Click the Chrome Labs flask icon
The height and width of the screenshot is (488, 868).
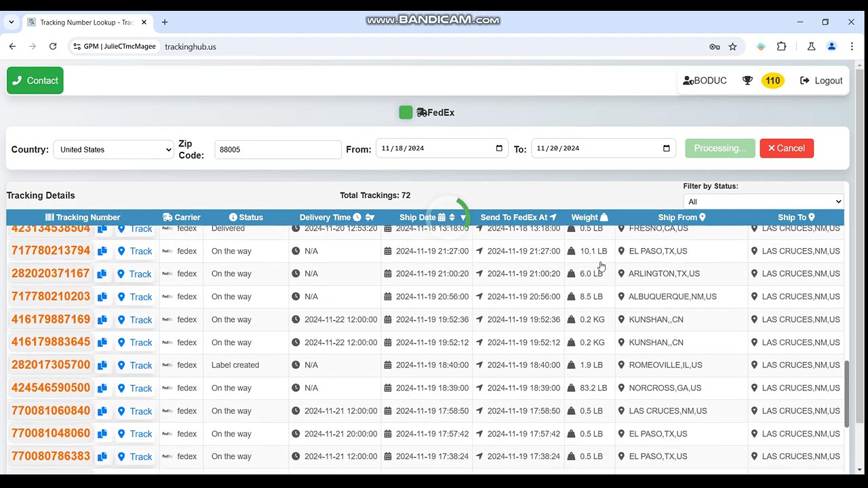point(811,47)
